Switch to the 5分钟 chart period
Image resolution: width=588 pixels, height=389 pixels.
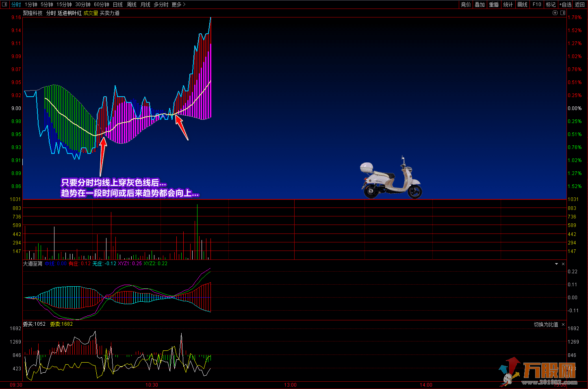point(47,4)
